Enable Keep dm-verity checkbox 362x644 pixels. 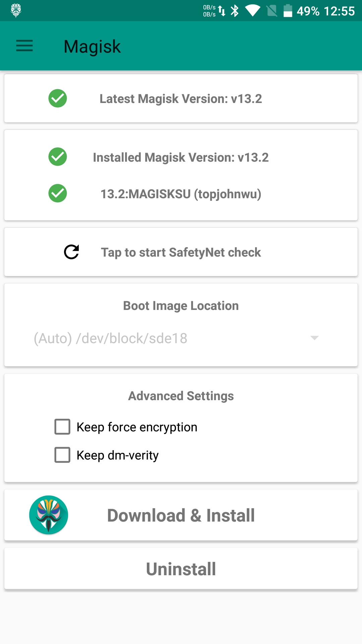[62, 455]
